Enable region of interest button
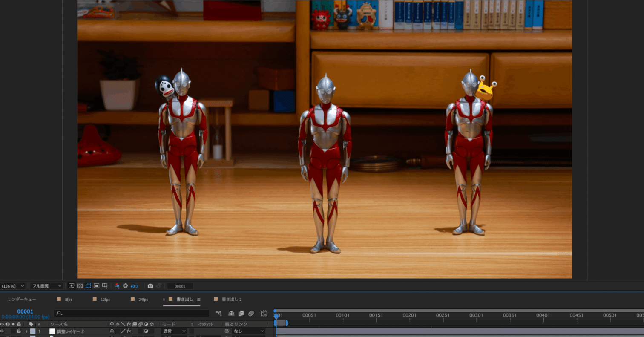Viewport: 644px width, 337px height. (x=97, y=285)
